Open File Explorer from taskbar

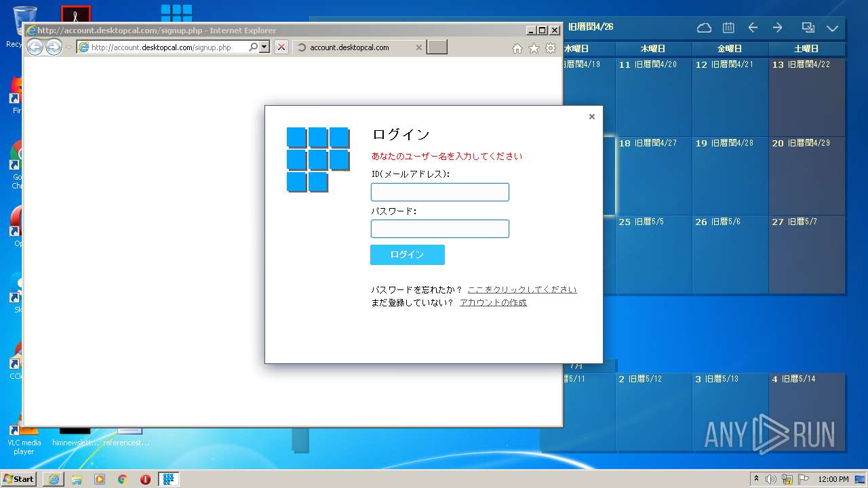coord(77,479)
